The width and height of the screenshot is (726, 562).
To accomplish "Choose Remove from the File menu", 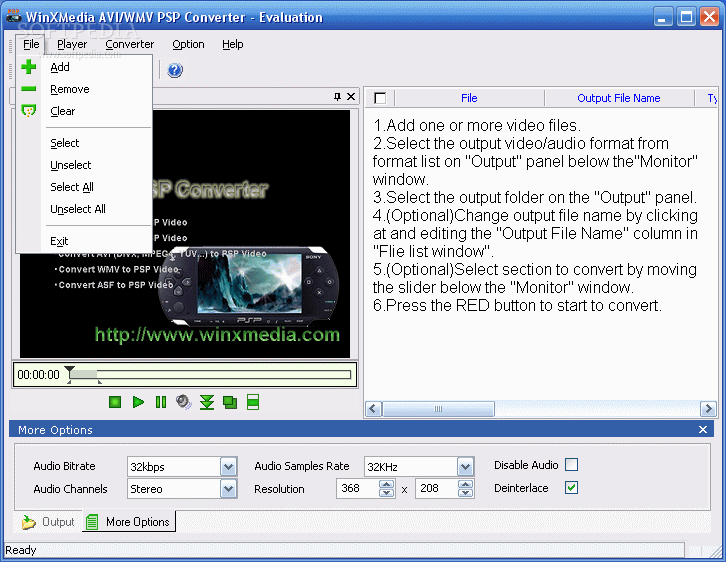I will coord(84,89).
